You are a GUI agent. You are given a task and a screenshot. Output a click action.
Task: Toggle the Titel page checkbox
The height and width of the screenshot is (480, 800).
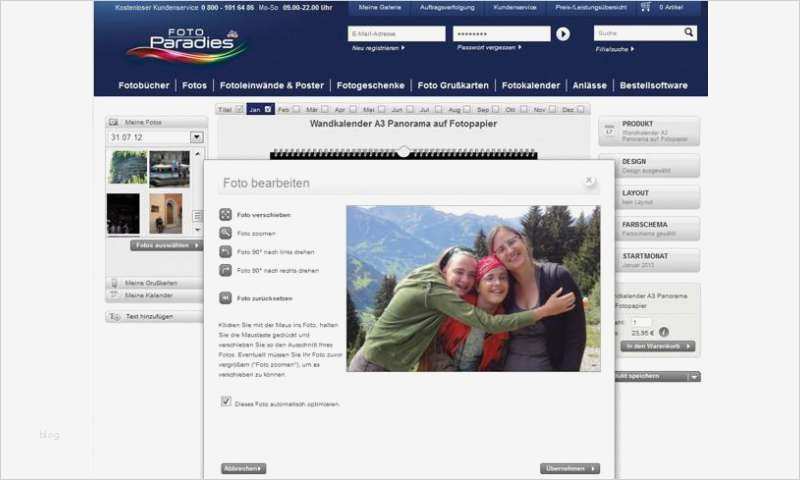(x=239, y=109)
